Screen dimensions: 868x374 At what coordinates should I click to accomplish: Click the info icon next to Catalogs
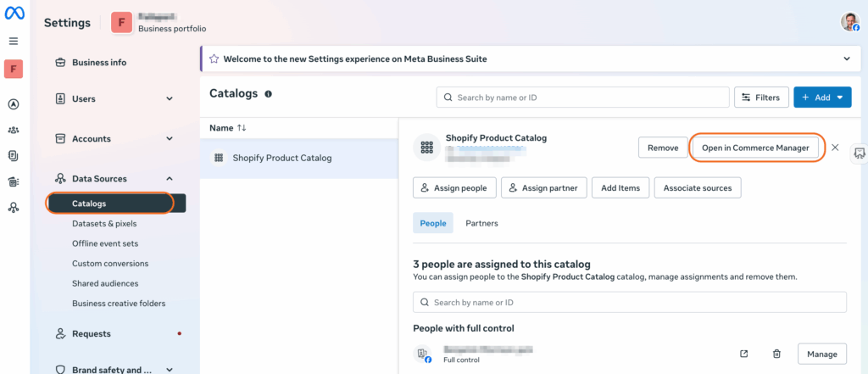click(x=269, y=94)
